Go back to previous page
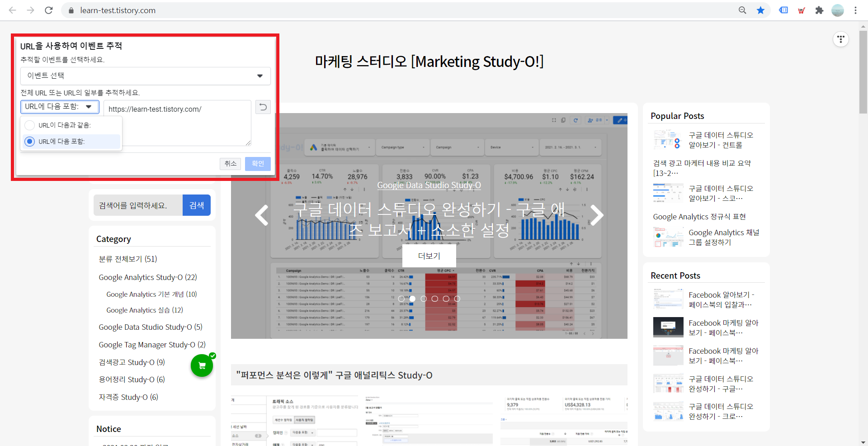The height and width of the screenshot is (446, 868). pos(12,10)
